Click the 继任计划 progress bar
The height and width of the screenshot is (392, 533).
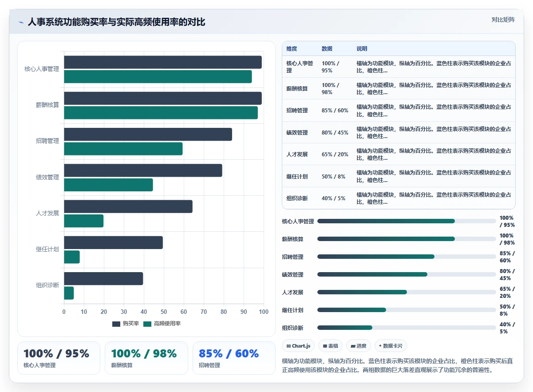click(407, 310)
